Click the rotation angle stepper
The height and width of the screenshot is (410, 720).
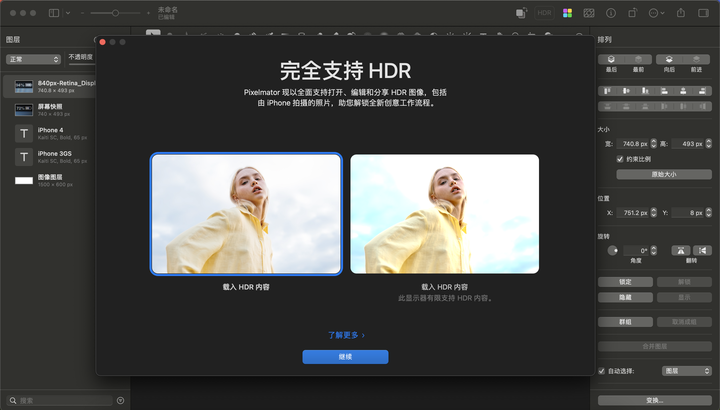pos(653,250)
